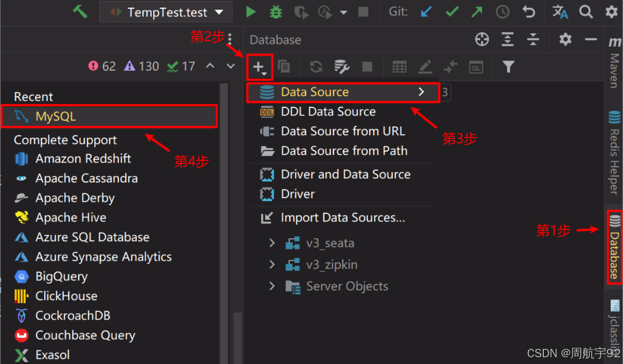Click the 17 typos indicator

pyautogui.click(x=181, y=66)
